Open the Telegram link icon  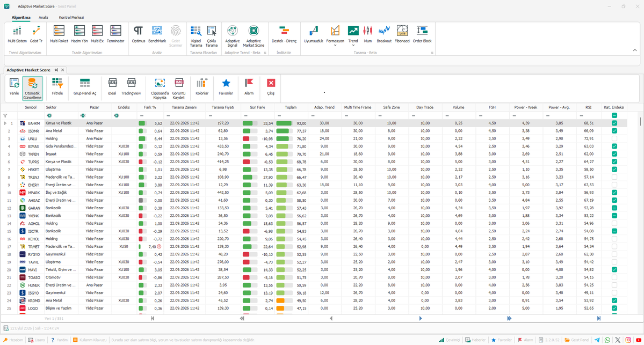(x=597, y=340)
